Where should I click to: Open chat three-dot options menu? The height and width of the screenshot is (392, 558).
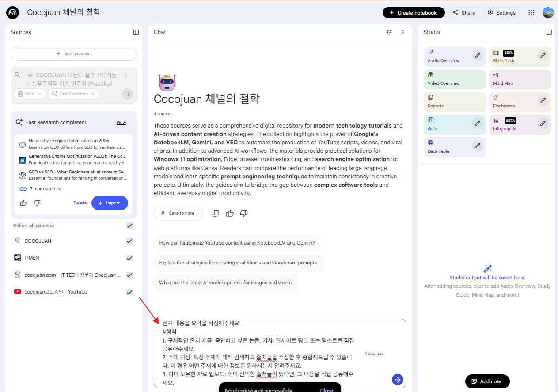403,32
